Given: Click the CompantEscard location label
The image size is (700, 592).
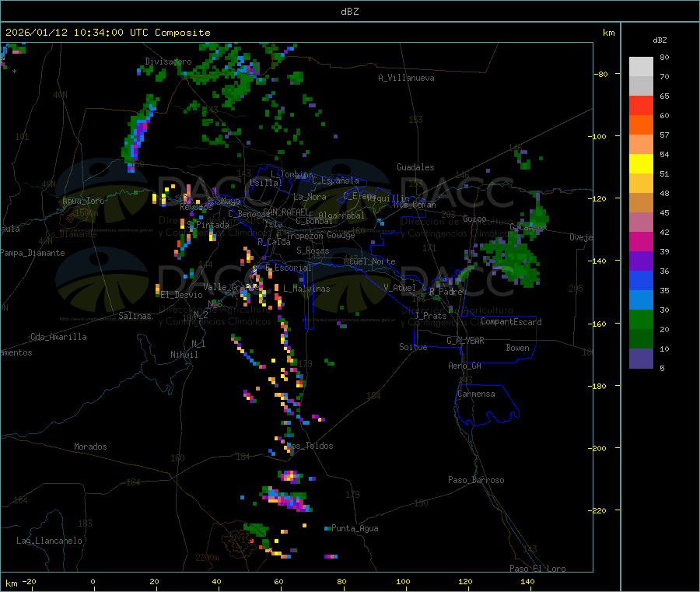Looking at the screenshot, I should [x=511, y=322].
